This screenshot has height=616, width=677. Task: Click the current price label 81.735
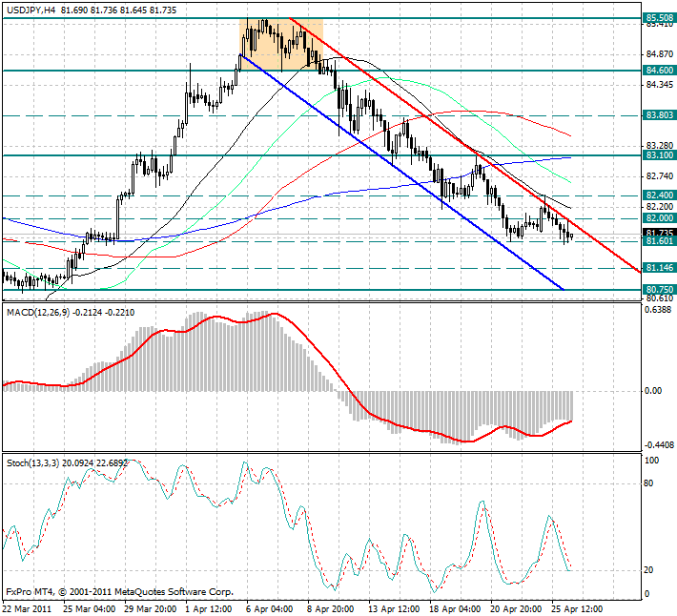coord(659,233)
